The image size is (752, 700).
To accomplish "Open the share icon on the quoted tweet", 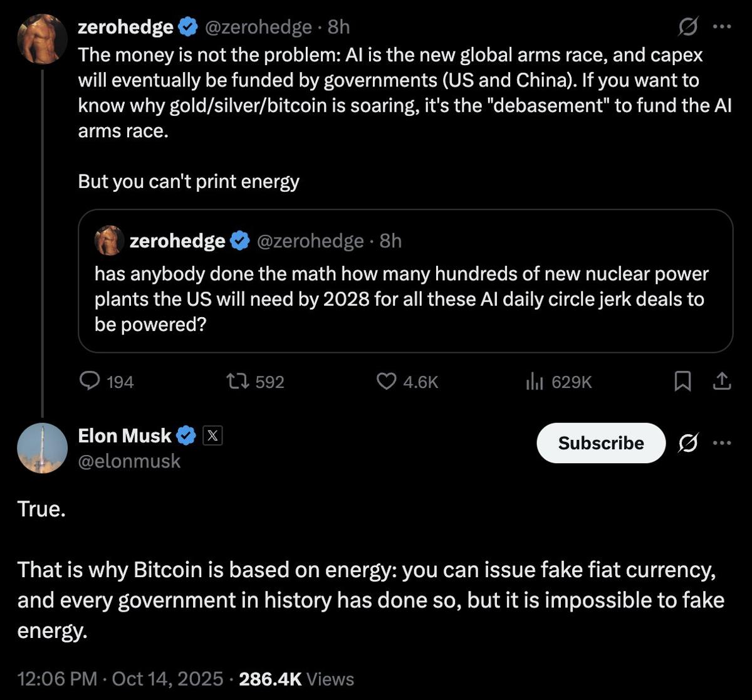I will click(x=722, y=381).
